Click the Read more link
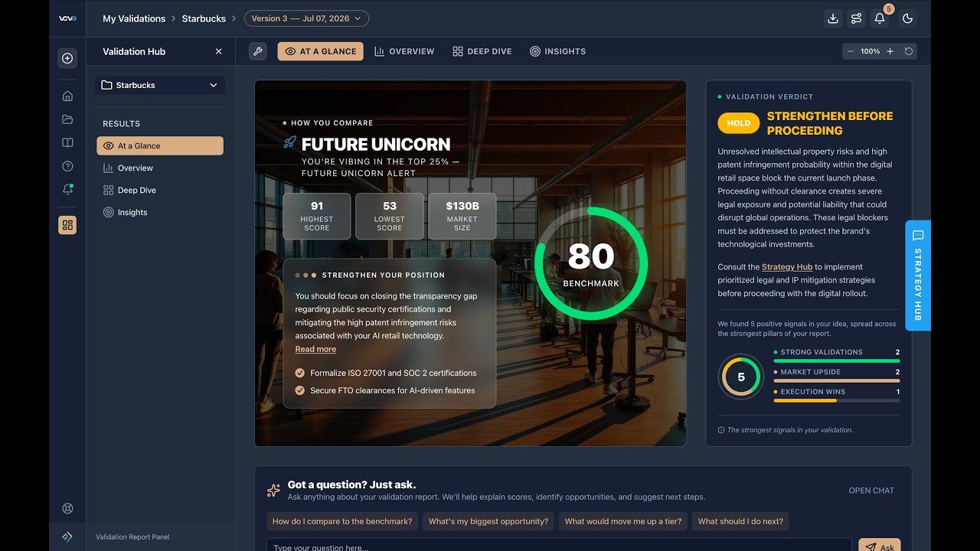 (x=315, y=349)
